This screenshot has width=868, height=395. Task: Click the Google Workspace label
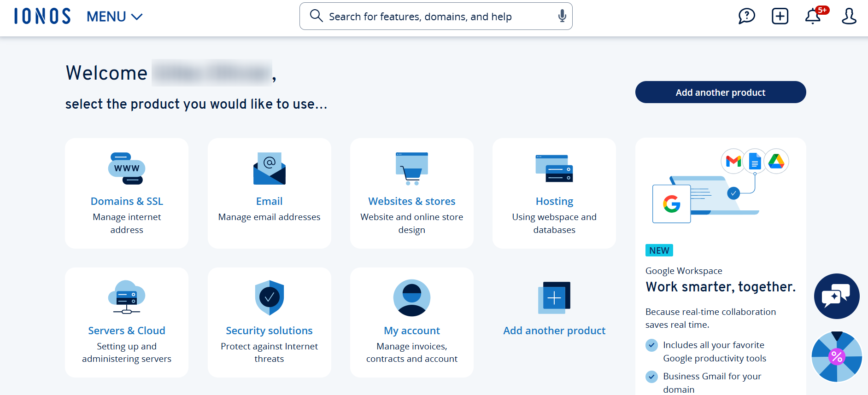[684, 271]
